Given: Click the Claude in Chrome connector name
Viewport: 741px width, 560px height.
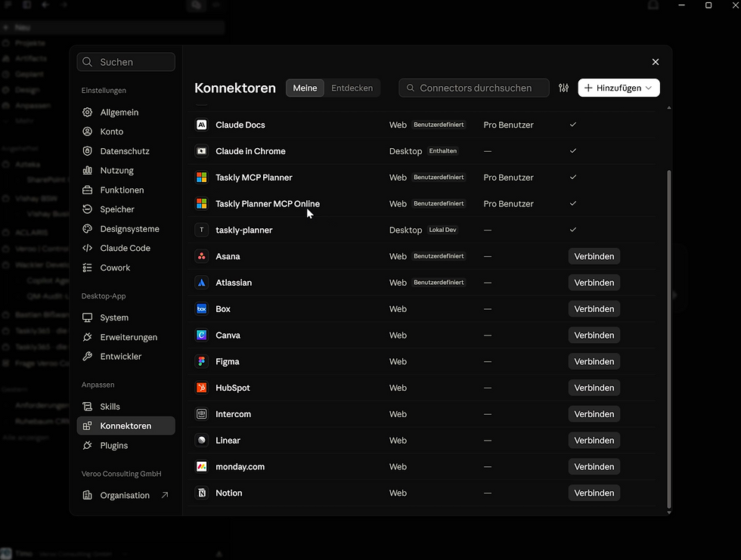Looking at the screenshot, I should (250, 151).
